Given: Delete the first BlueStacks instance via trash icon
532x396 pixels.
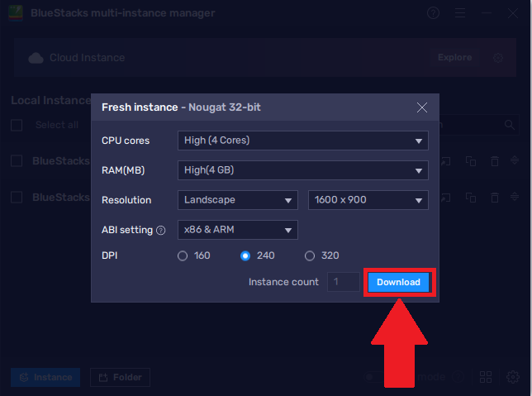Looking at the screenshot, I should (x=494, y=161).
